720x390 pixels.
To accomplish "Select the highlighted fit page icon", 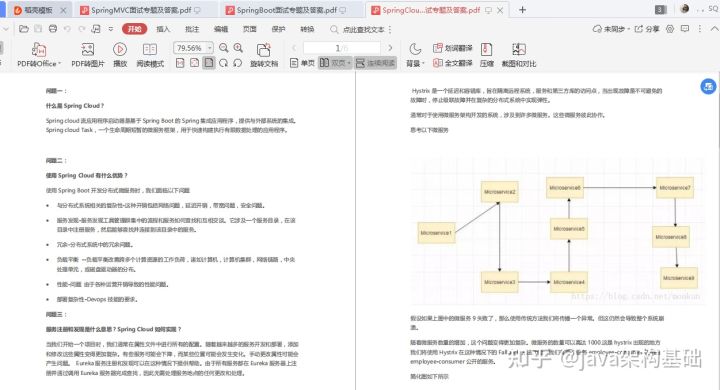I will (209, 63).
